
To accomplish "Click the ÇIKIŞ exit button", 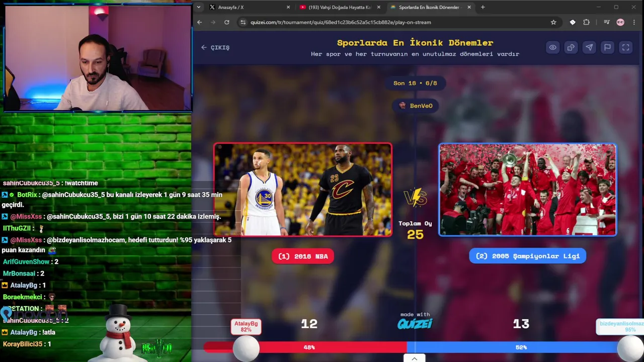I will tap(215, 47).
